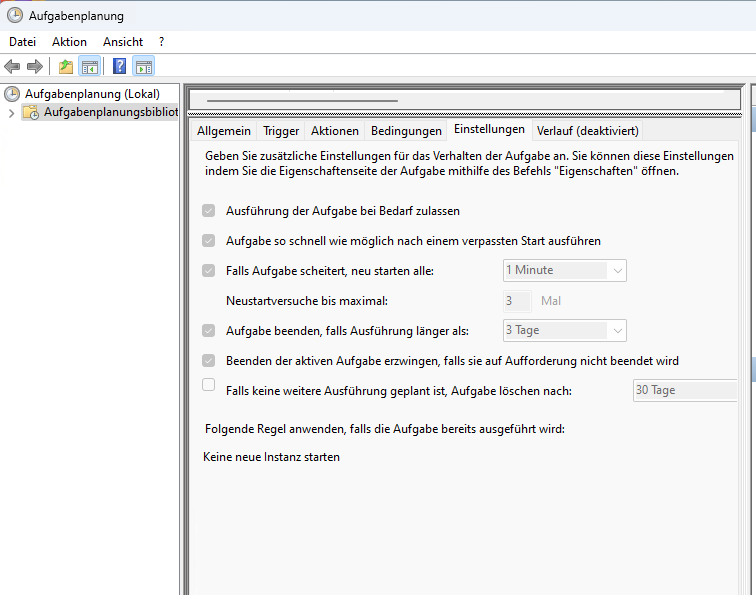Open the Aktion menu

click(69, 42)
